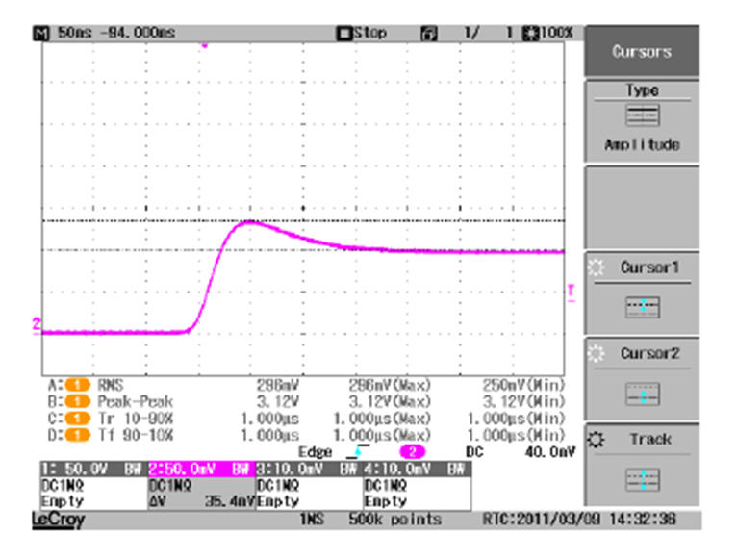This screenshot has height=560, width=737.
Task: Click the channel 2 ground level marker
Action: [37, 325]
